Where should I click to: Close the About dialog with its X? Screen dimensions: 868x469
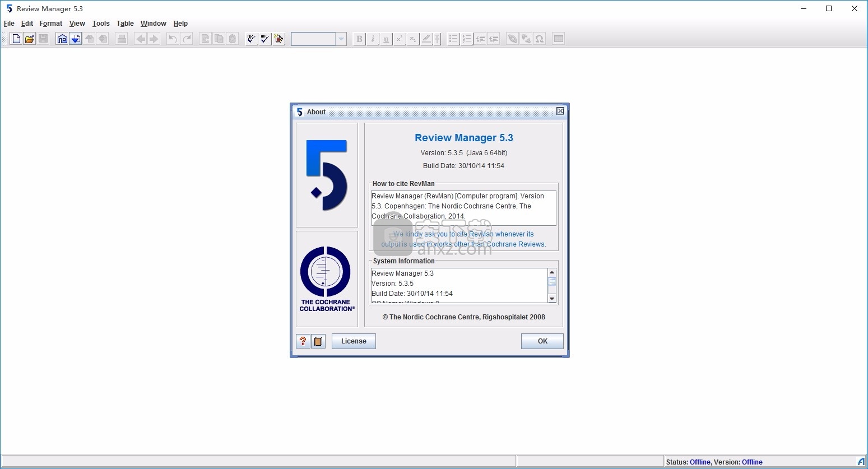pyautogui.click(x=560, y=112)
